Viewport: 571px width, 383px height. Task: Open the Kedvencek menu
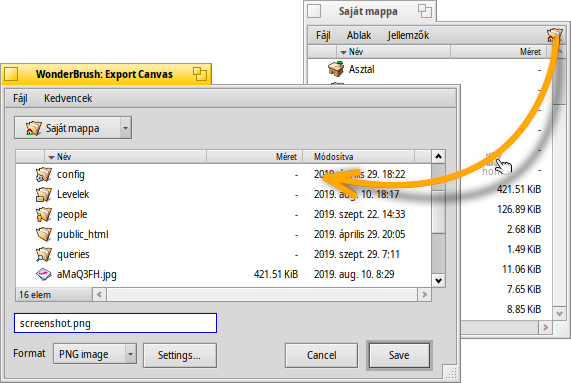coord(68,98)
